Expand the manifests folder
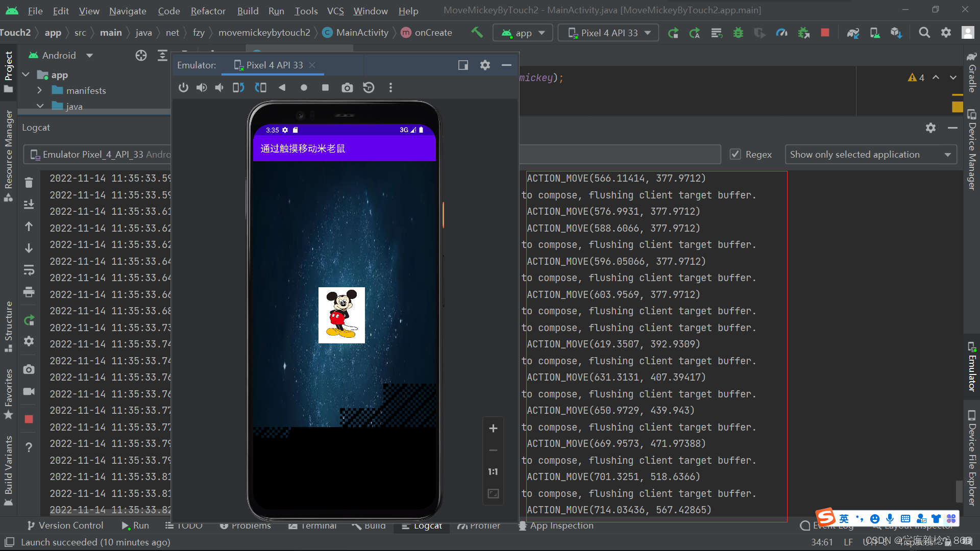Image resolution: width=980 pixels, height=551 pixels. (x=40, y=90)
